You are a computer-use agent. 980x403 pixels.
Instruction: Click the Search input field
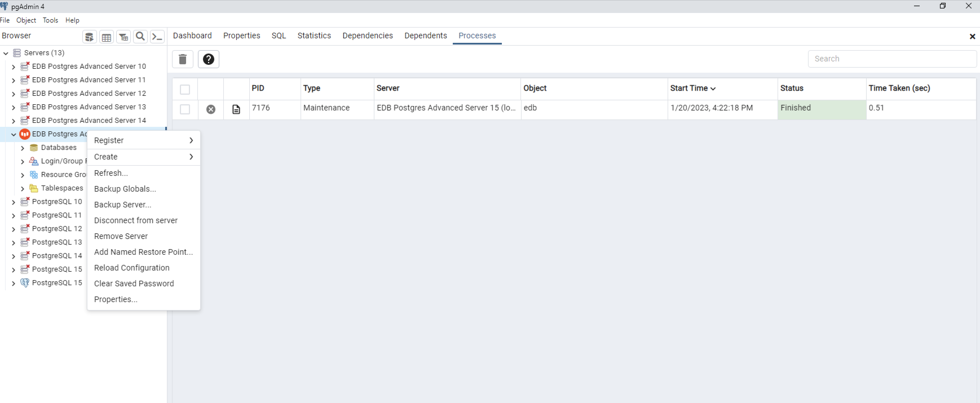tap(891, 59)
